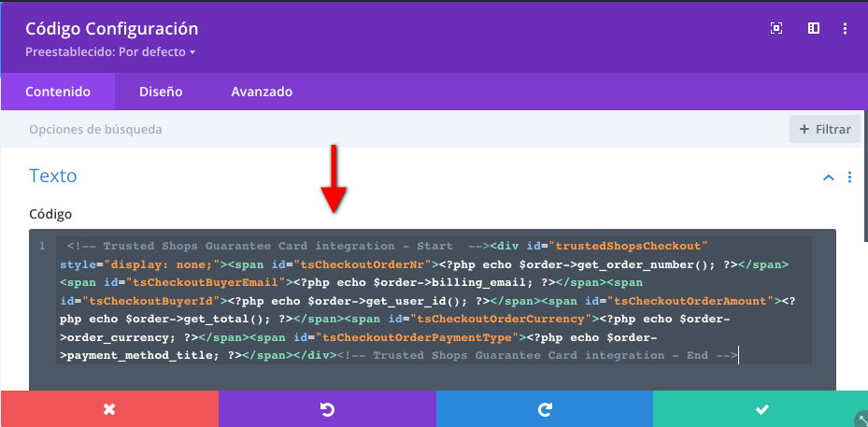Open header three-dot options menu
This screenshot has height=427, width=868.
(x=845, y=29)
